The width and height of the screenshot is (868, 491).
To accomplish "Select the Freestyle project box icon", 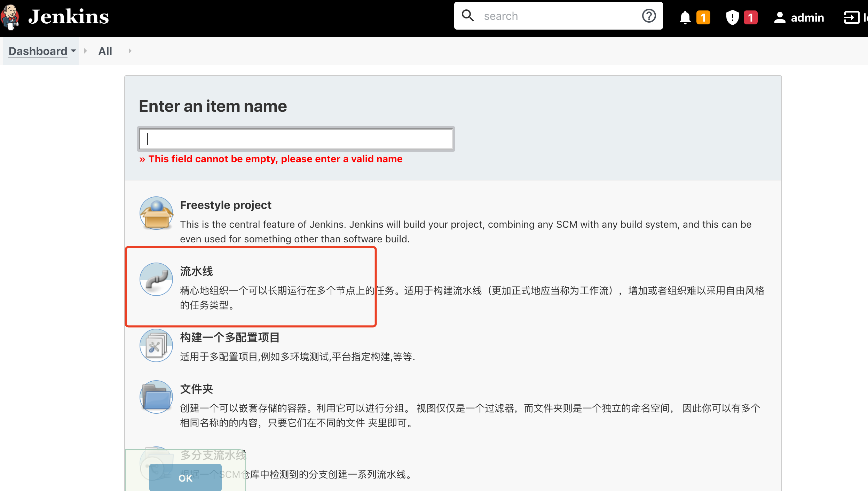I will point(156,213).
